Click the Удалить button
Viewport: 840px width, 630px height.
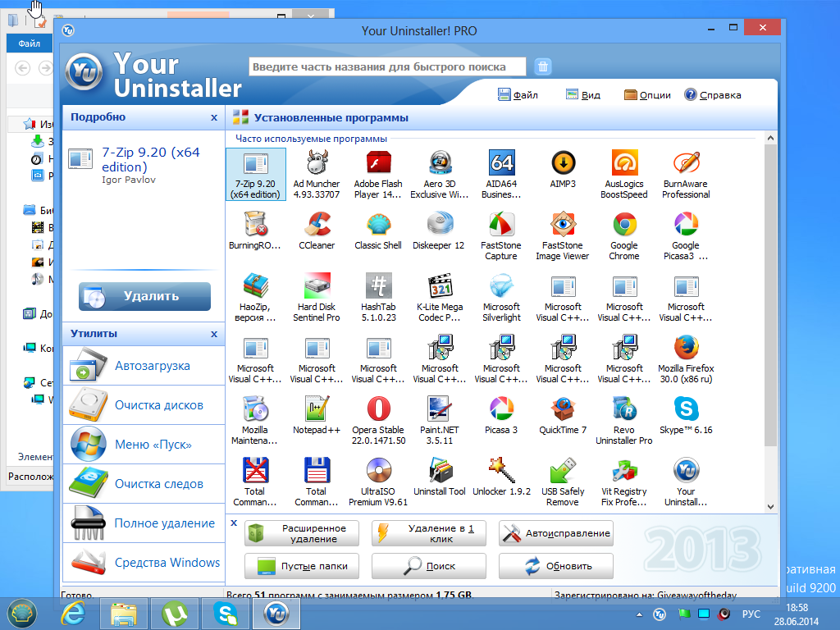point(144,296)
